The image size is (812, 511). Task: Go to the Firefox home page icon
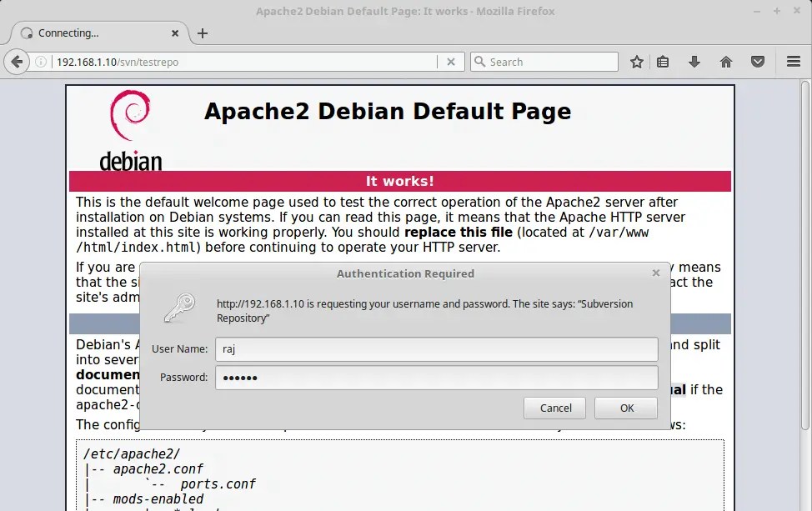(726, 63)
